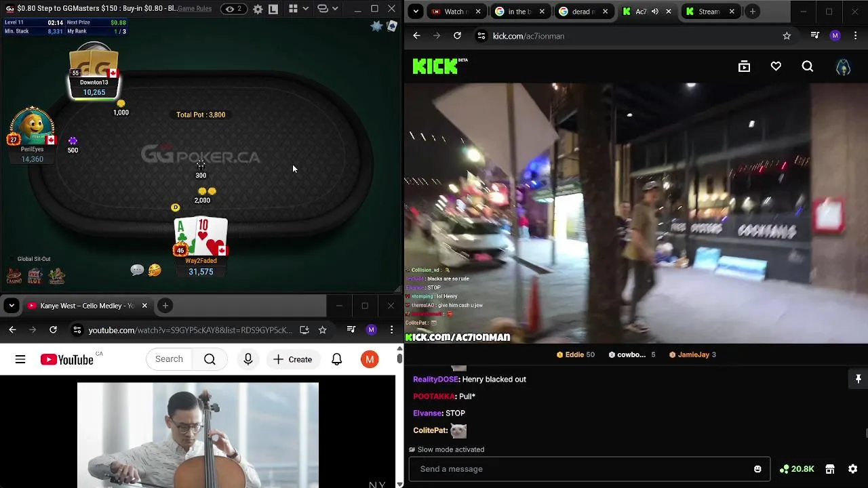The image size is (868, 488).
Task: Open new tab in Kick browser window
Action: (x=752, y=12)
